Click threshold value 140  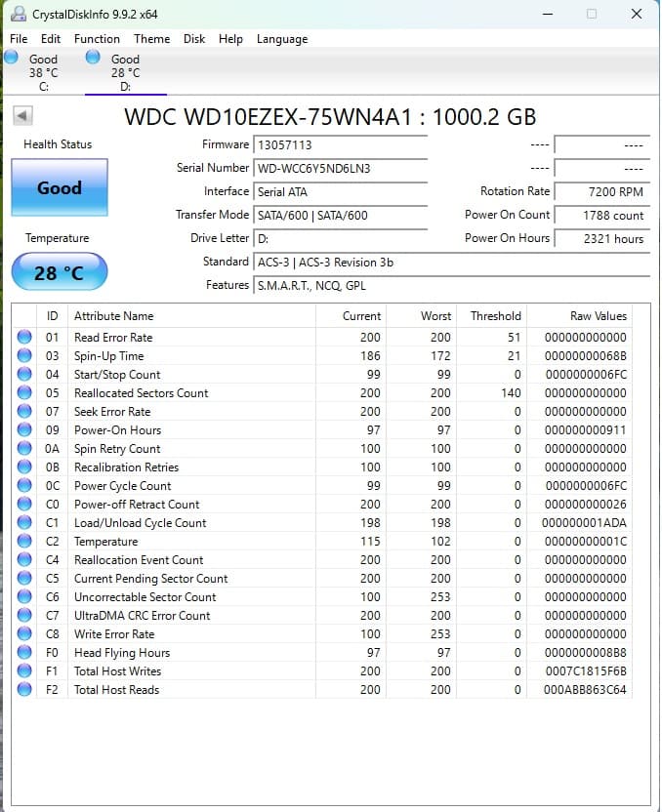(x=511, y=393)
